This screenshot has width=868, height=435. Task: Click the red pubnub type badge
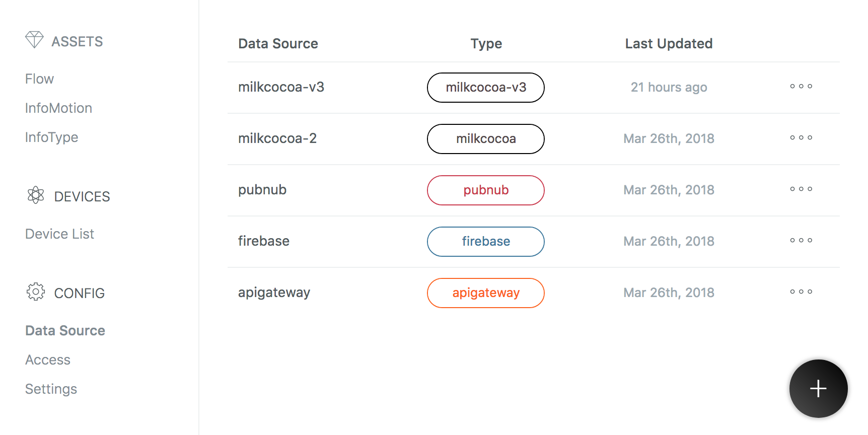tap(485, 190)
